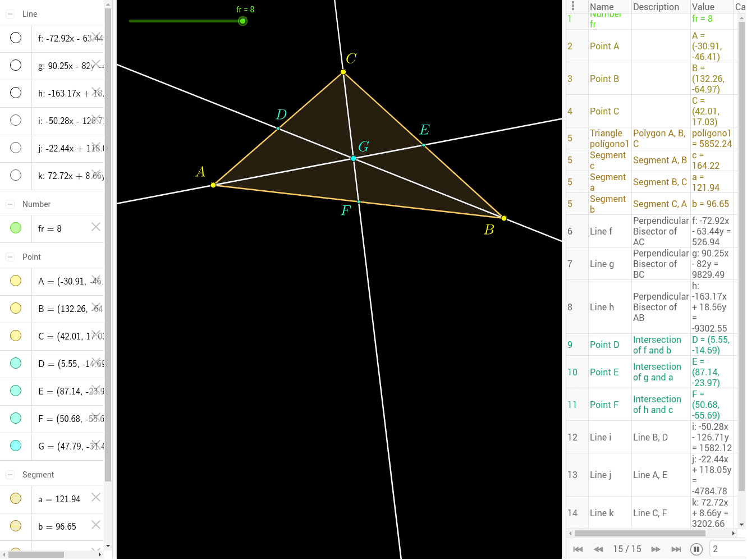The image size is (747, 560).
Task: Toggle visibility circle of line j
Action: pyautogui.click(x=16, y=148)
